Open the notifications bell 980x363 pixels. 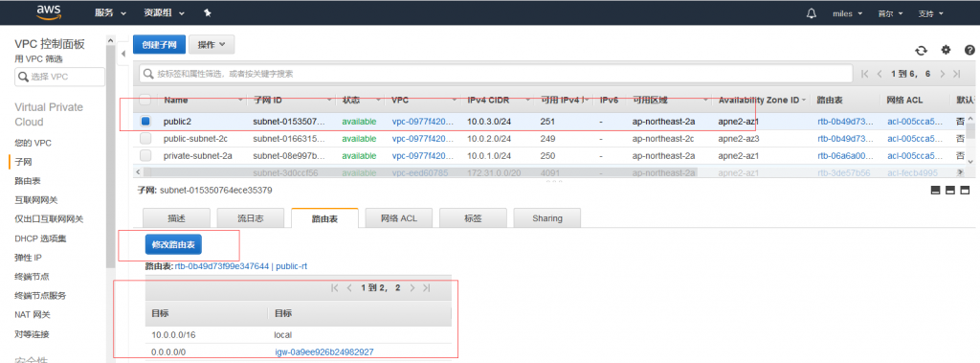tap(812, 13)
